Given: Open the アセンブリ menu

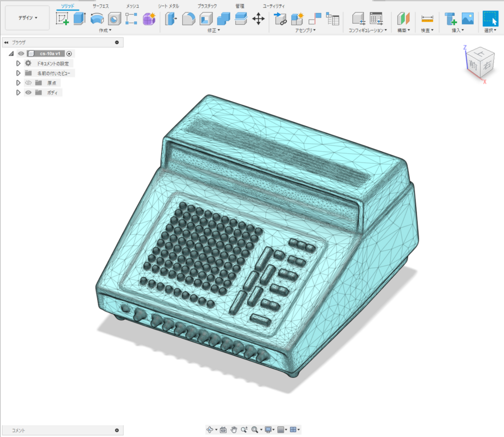Looking at the screenshot, I should (x=305, y=30).
